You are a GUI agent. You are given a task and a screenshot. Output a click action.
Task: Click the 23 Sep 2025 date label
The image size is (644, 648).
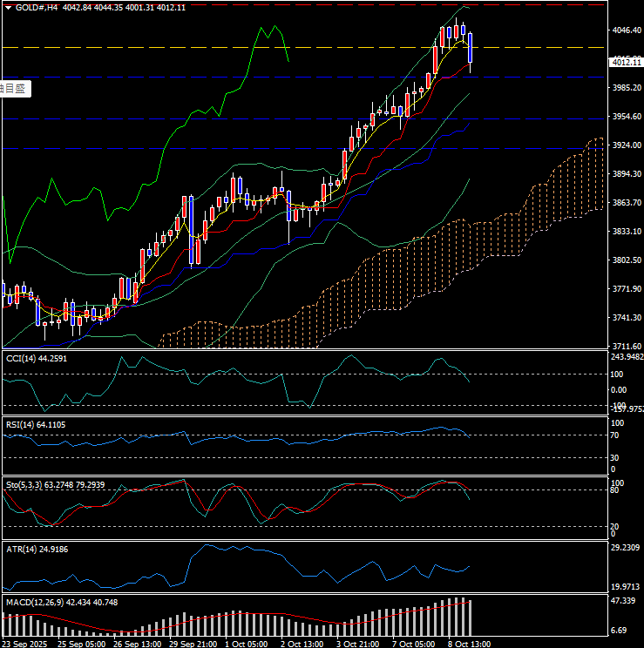[27, 643]
